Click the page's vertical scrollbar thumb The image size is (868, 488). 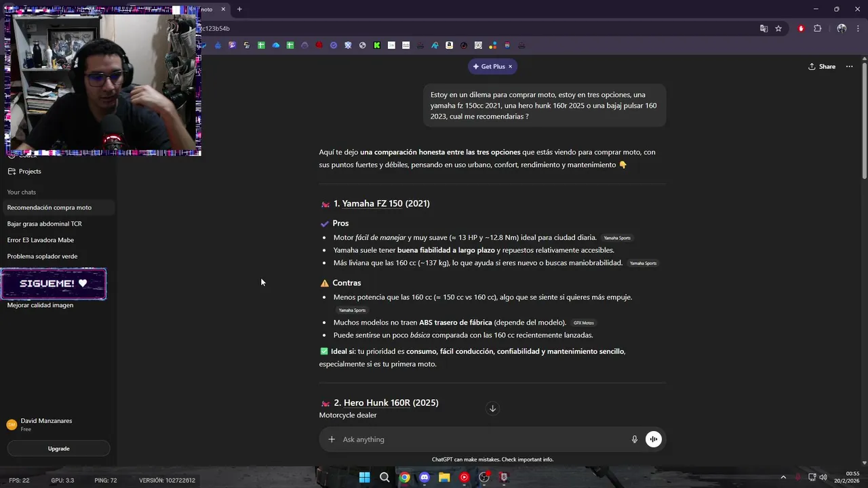click(x=864, y=121)
